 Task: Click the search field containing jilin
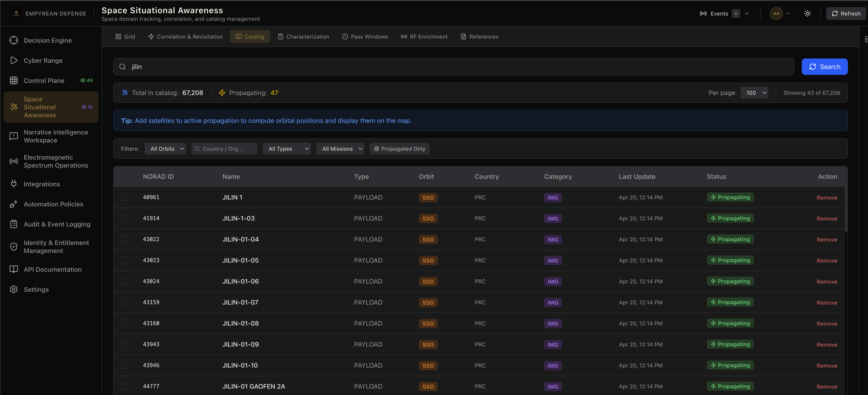coord(454,67)
